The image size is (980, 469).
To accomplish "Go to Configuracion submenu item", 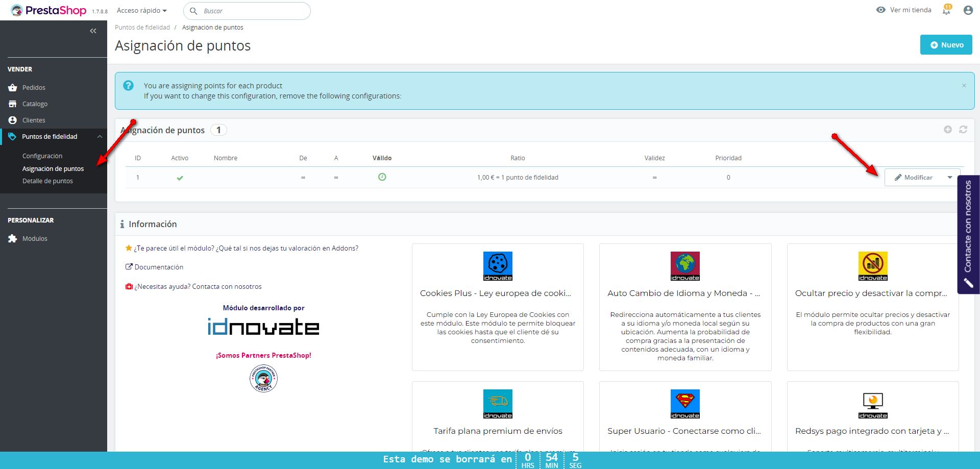I will [x=42, y=156].
